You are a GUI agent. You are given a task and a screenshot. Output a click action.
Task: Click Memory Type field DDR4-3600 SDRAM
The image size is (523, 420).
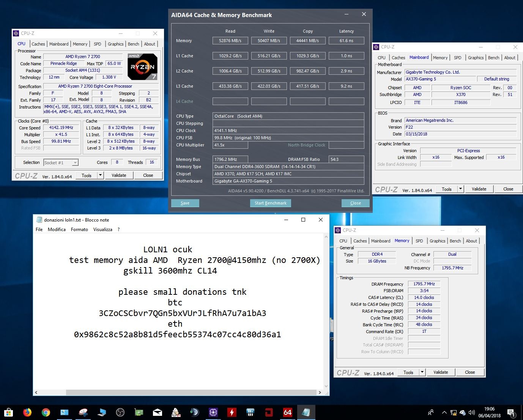coord(288,167)
